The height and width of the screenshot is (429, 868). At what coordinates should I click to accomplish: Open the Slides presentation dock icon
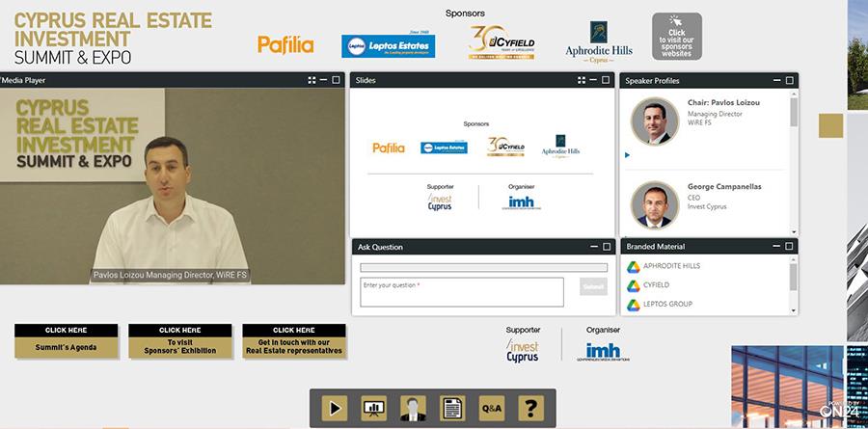coord(373,408)
